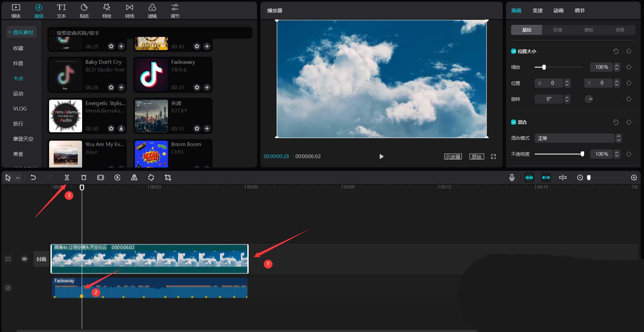Open the 调节 adjustment tab in top toolbar
Screen dimensions: 644x332
(x=175, y=11)
